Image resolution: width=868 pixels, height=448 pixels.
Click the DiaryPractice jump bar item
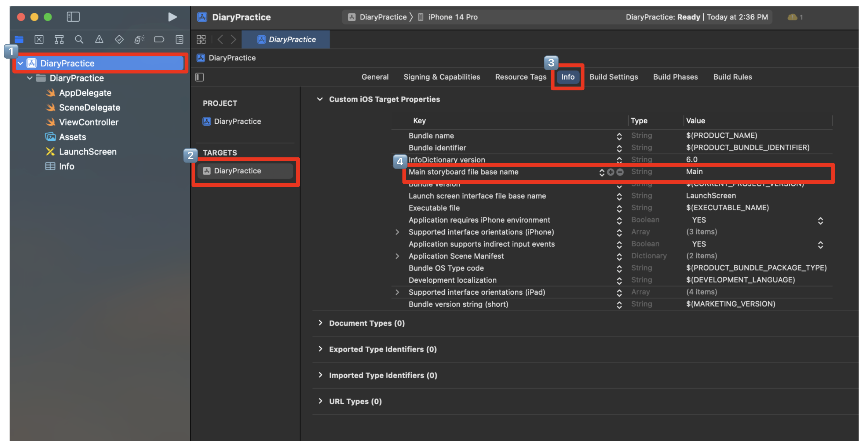click(227, 58)
